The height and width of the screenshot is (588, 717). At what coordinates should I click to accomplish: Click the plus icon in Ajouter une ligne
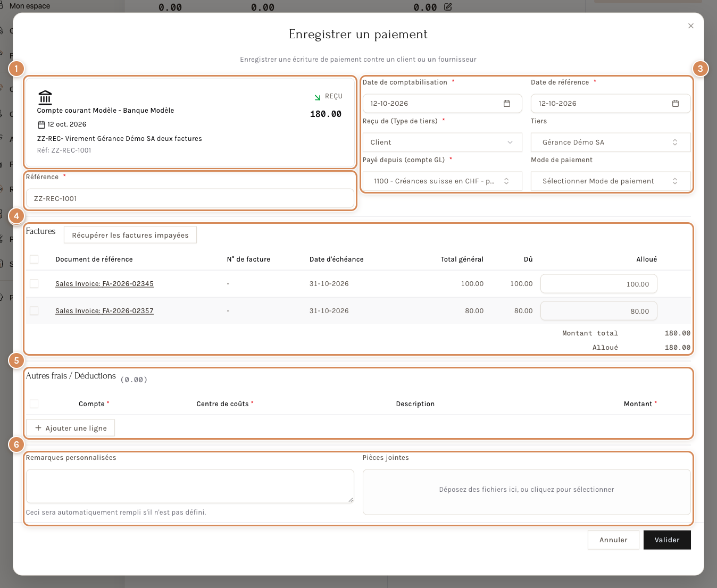[38, 428]
